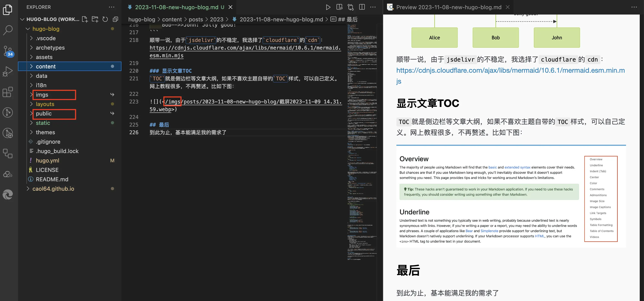Open the .hugo_build.lock file
Viewport: 644px width, 301px height.
click(x=70, y=151)
